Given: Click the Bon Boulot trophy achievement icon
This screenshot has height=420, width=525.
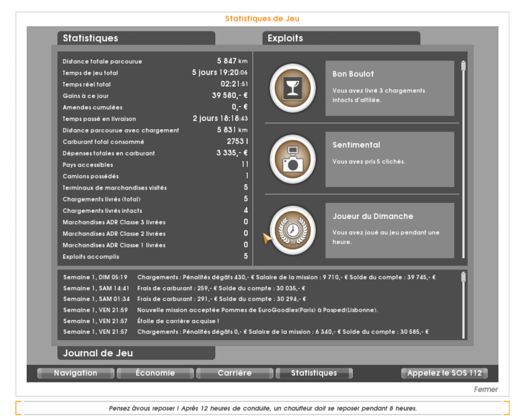Looking at the screenshot, I should (x=293, y=88).
